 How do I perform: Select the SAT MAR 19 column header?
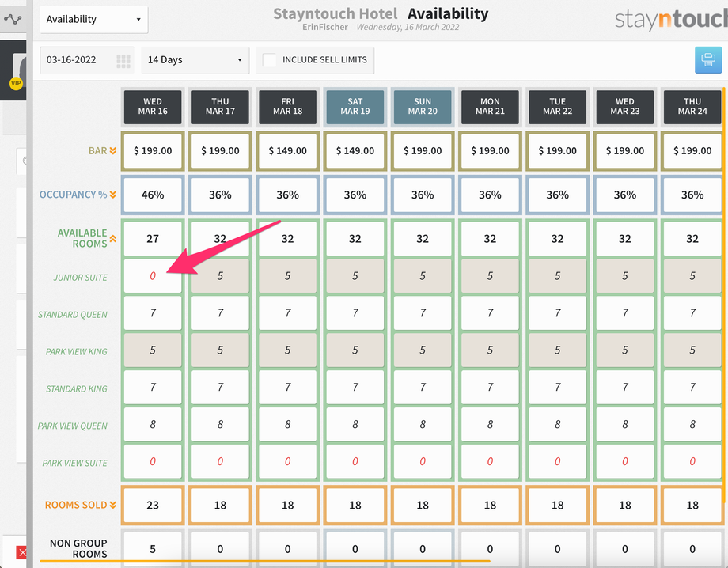click(x=355, y=107)
